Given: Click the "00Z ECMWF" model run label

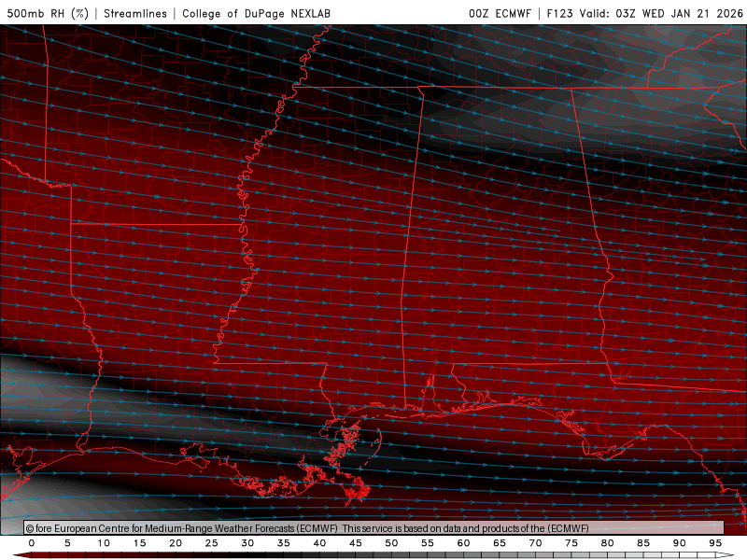Looking at the screenshot, I should (500, 13).
